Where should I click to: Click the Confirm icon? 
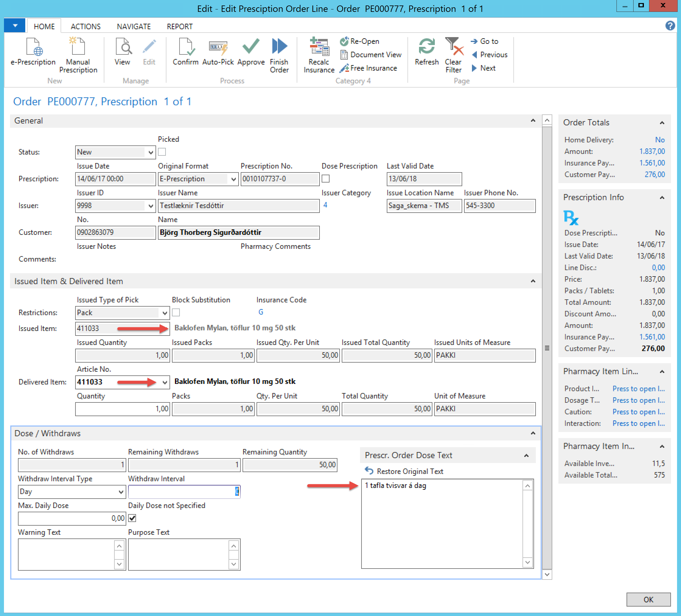[x=185, y=47]
